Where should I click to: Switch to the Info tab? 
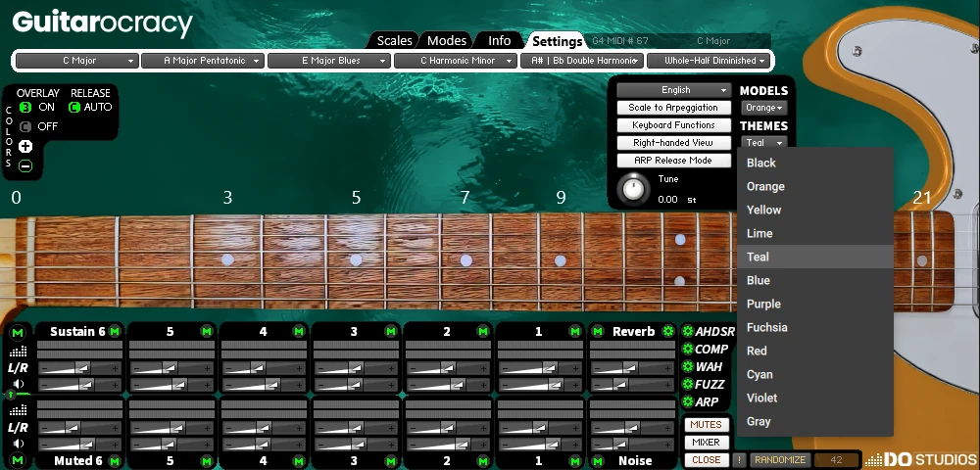pos(500,40)
